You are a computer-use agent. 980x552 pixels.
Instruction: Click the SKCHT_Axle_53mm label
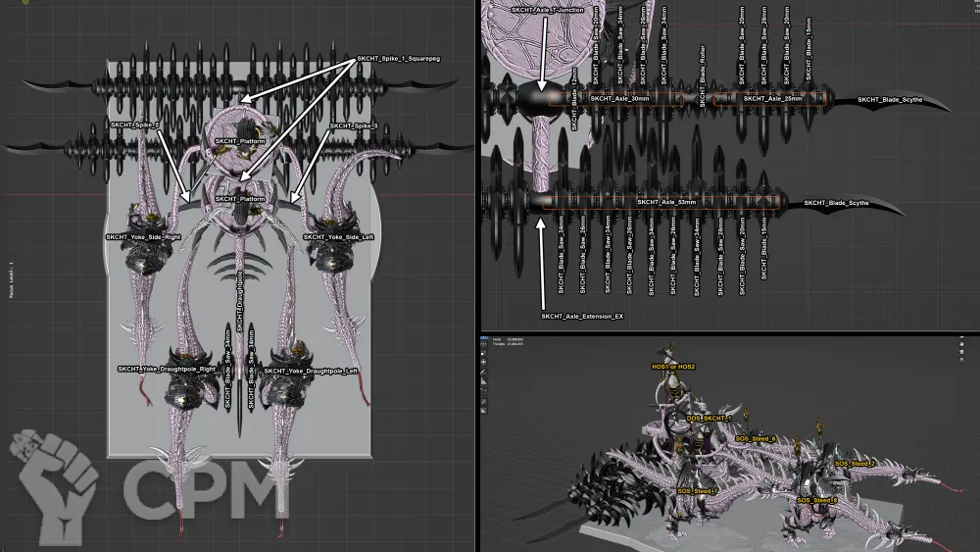[666, 202]
